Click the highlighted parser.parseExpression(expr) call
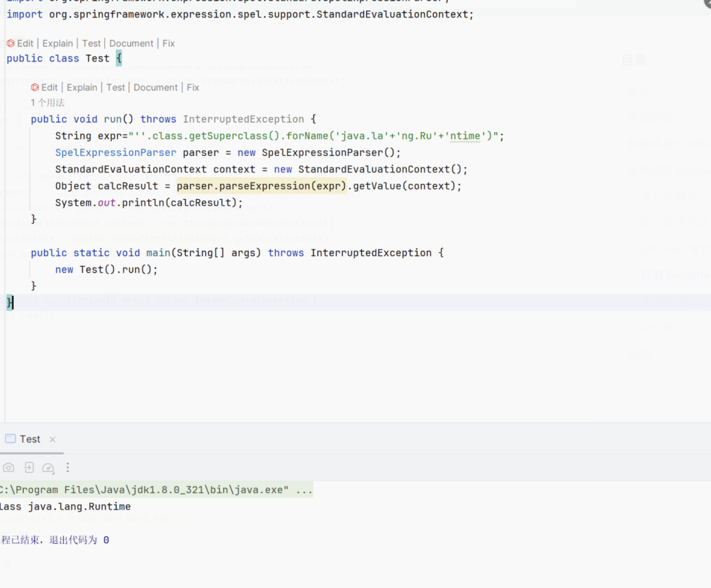Viewport: 711px width, 588px height. click(261, 186)
